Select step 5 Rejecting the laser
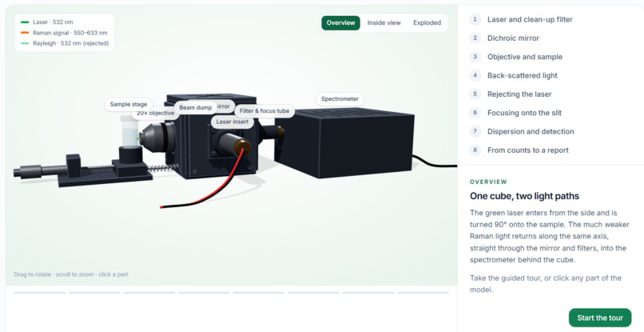Screen dimensions: 644x332 [511, 94]
